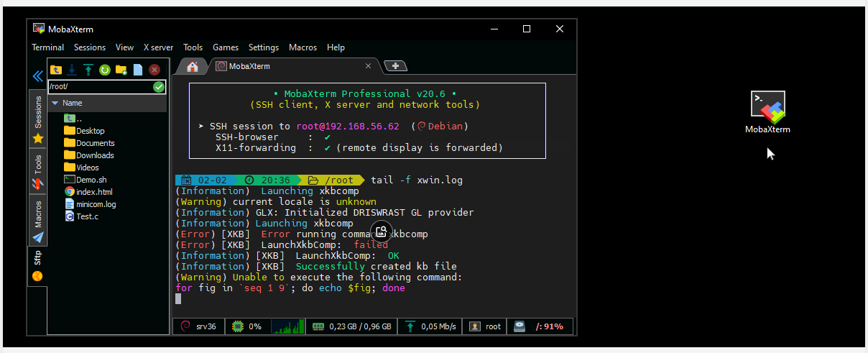Open the Macros side tab
868x353 pixels.
point(38,221)
